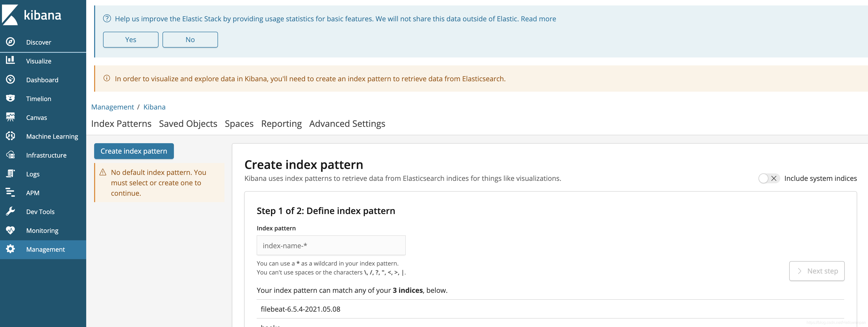Screen dimensions: 868x327
Task: Select the Management menu label
Action: pyautogui.click(x=46, y=249)
